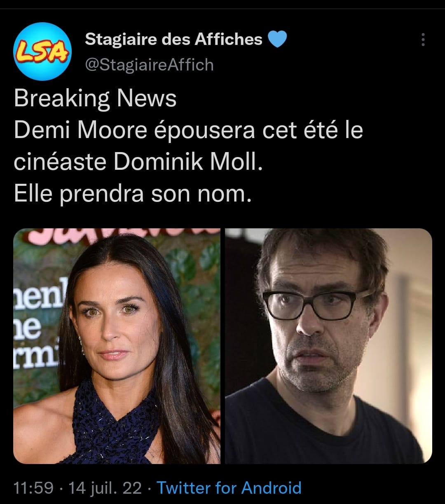Tap the blue heart beside the display name

[277, 40]
